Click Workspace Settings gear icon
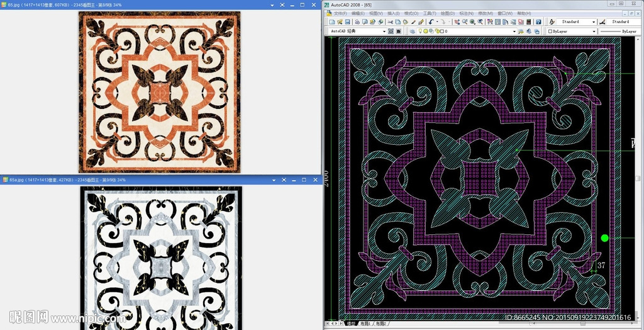 pos(391,31)
